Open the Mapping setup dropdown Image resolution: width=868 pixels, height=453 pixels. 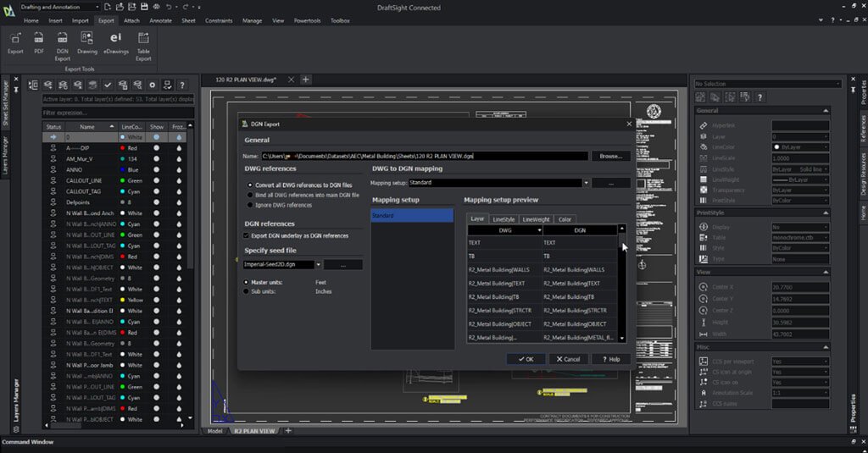pyautogui.click(x=586, y=182)
